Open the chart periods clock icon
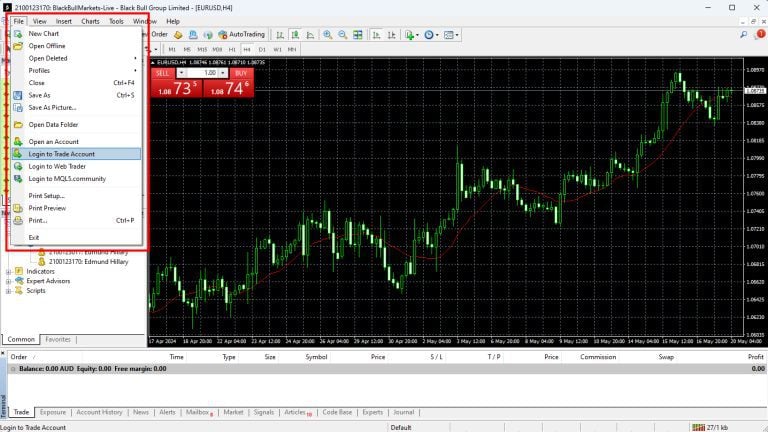The image size is (768, 432). click(x=431, y=34)
